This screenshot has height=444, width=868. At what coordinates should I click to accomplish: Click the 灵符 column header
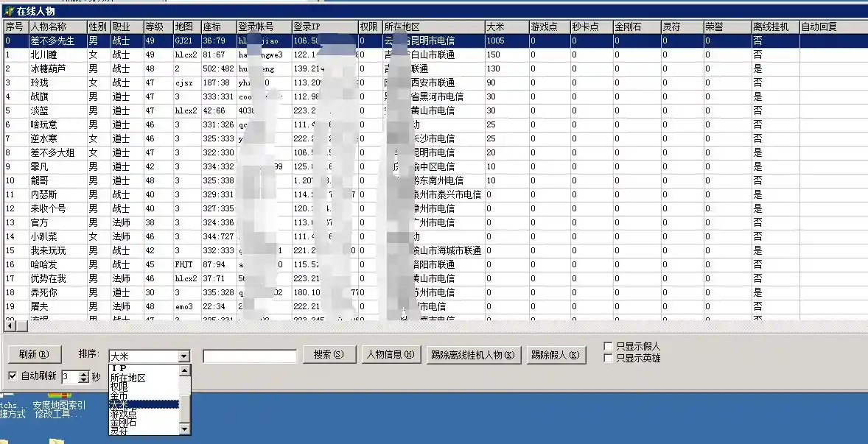(x=682, y=27)
